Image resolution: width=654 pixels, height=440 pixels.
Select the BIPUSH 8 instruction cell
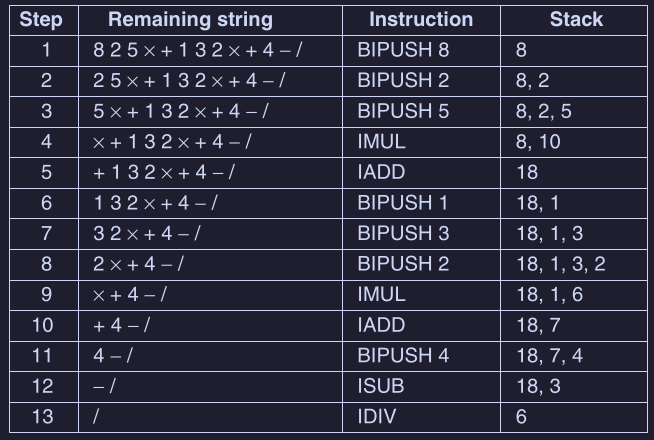pyautogui.click(x=403, y=49)
